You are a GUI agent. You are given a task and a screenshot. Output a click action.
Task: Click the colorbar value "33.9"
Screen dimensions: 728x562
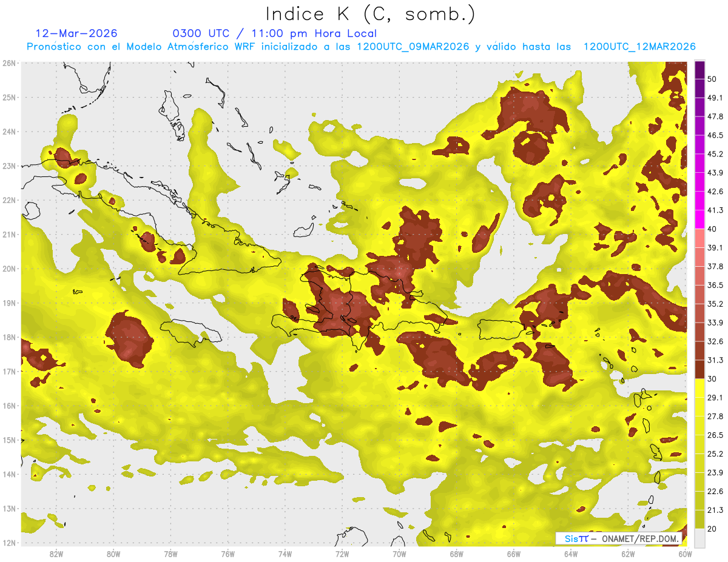tap(715, 323)
